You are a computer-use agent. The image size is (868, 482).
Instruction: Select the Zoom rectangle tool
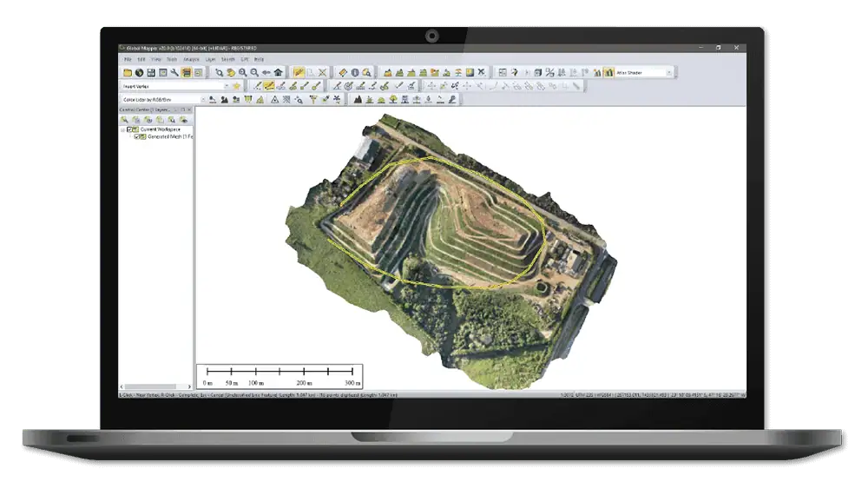click(x=220, y=73)
